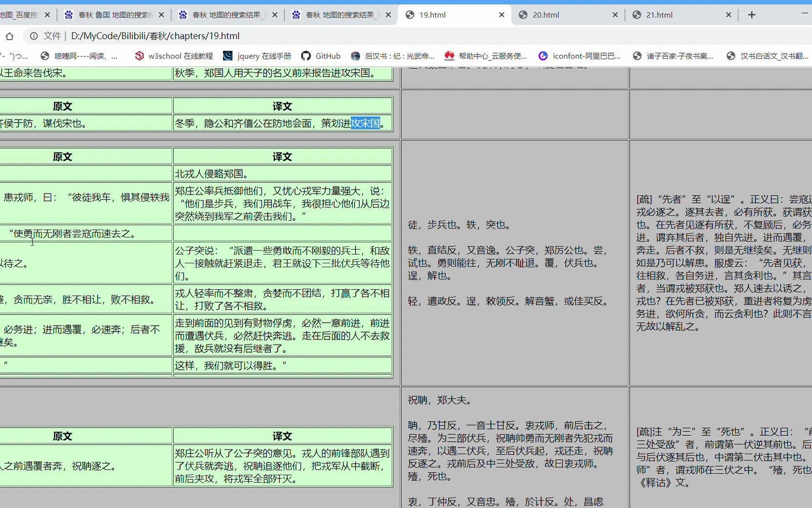Click the site info icon in address bar

[x=34, y=36]
